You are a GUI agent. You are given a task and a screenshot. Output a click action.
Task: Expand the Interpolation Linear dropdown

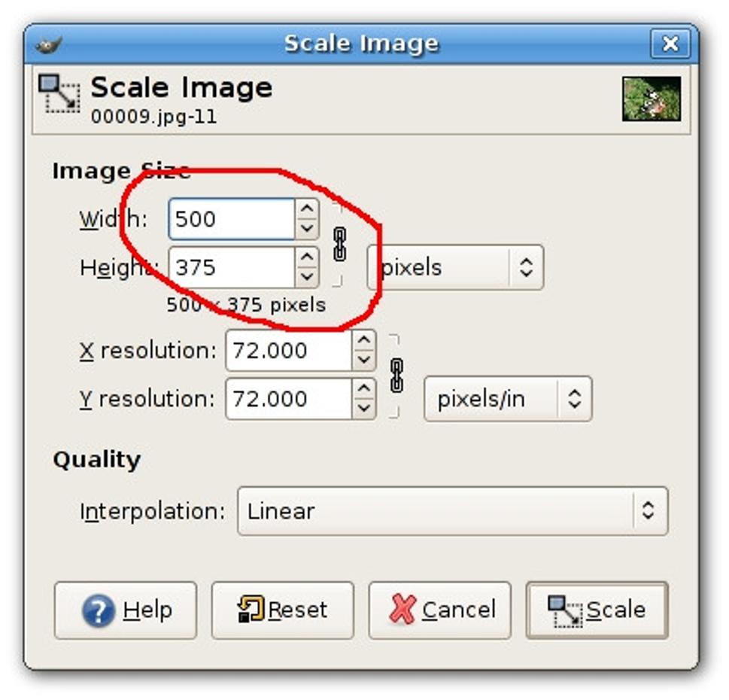pos(452,511)
